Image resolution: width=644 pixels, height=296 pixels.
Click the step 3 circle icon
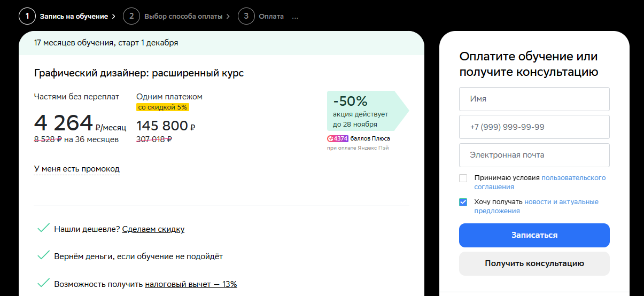[x=246, y=16]
